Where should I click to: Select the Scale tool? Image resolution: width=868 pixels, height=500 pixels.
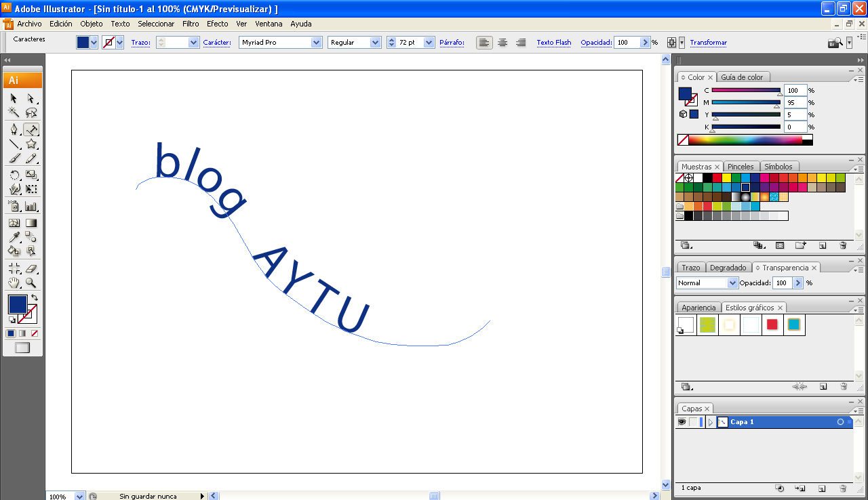[31, 175]
